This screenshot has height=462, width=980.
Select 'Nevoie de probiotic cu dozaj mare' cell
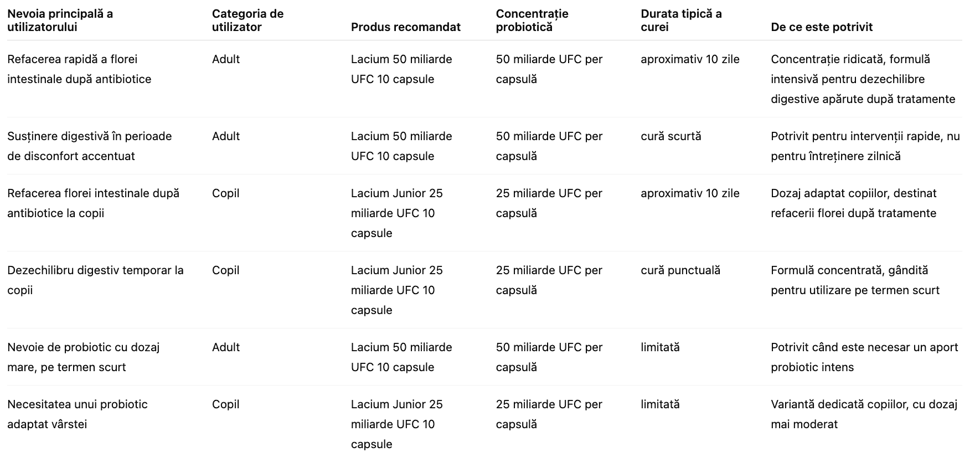point(83,357)
